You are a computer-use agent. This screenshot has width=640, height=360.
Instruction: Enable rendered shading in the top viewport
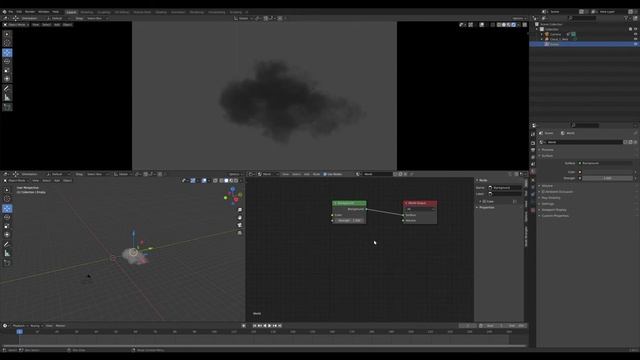tap(513, 25)
